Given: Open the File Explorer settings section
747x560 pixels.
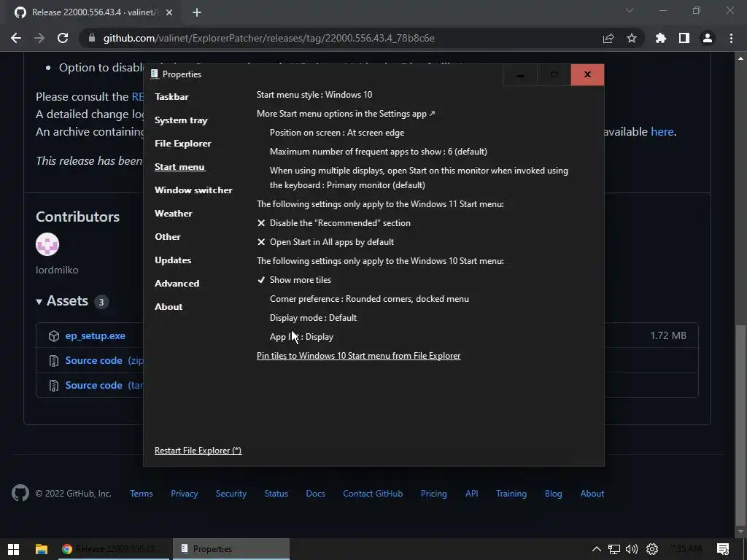Looking at the screenshot, I should (x=183, y=144).
